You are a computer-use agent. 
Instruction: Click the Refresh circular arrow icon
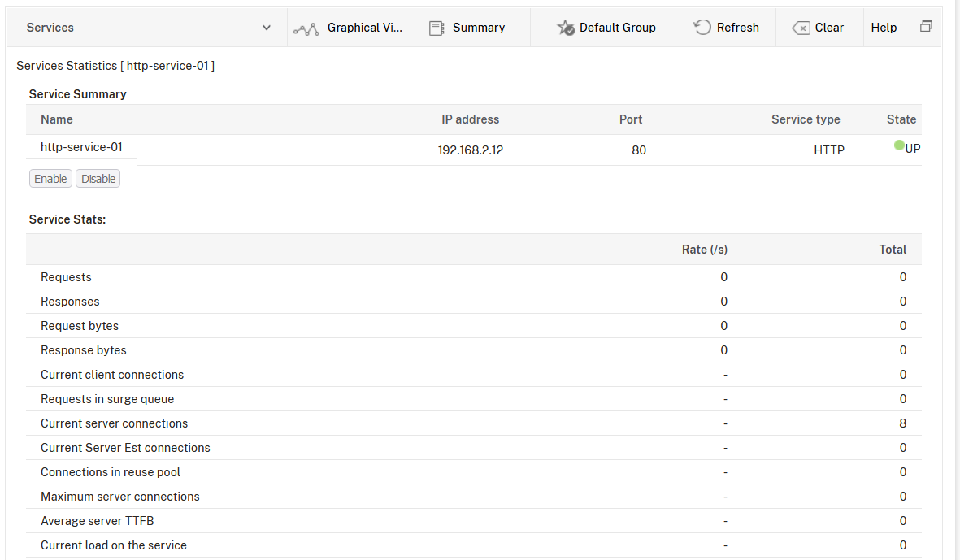702,28
